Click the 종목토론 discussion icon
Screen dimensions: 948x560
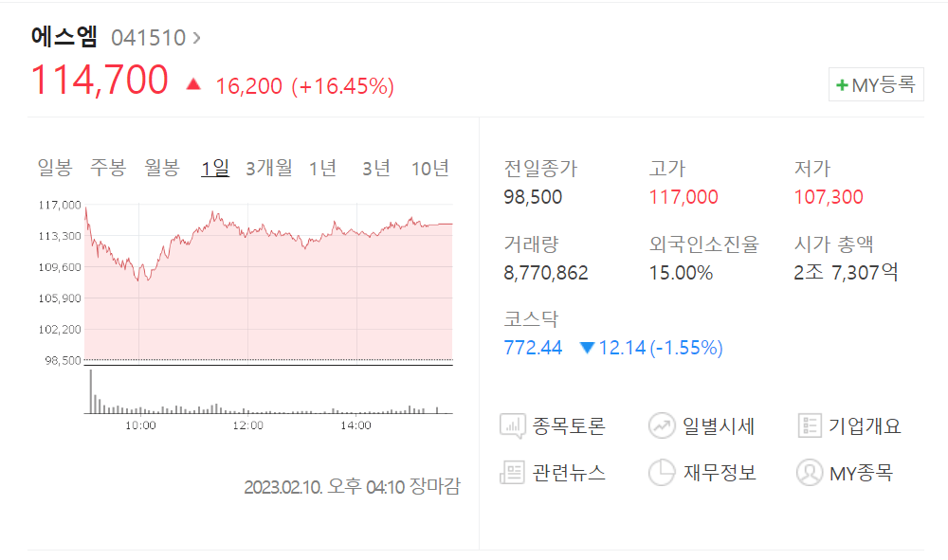[513, 426]
